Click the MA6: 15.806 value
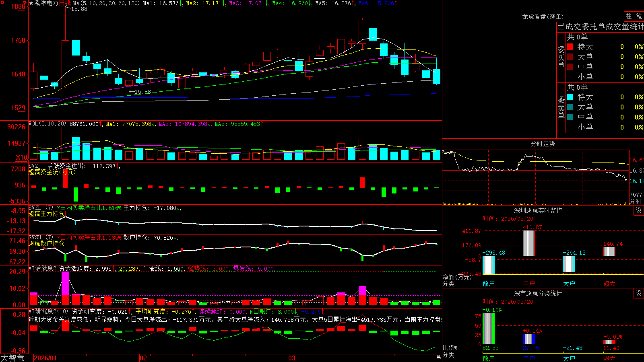 pyautogui.click(x=378, y=3)
